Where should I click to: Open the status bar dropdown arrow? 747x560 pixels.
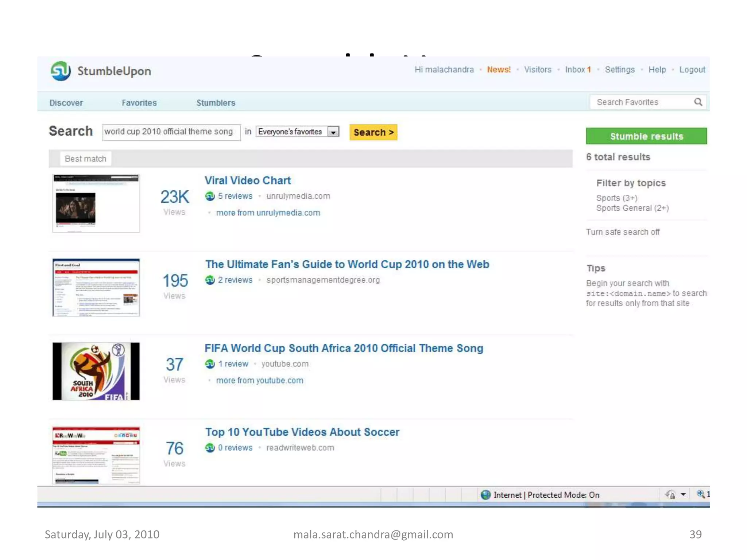pos(683,495)
